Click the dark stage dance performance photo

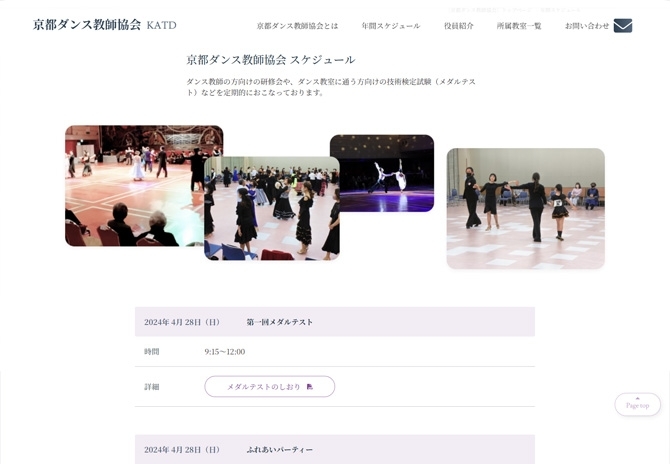pos(382,172)
